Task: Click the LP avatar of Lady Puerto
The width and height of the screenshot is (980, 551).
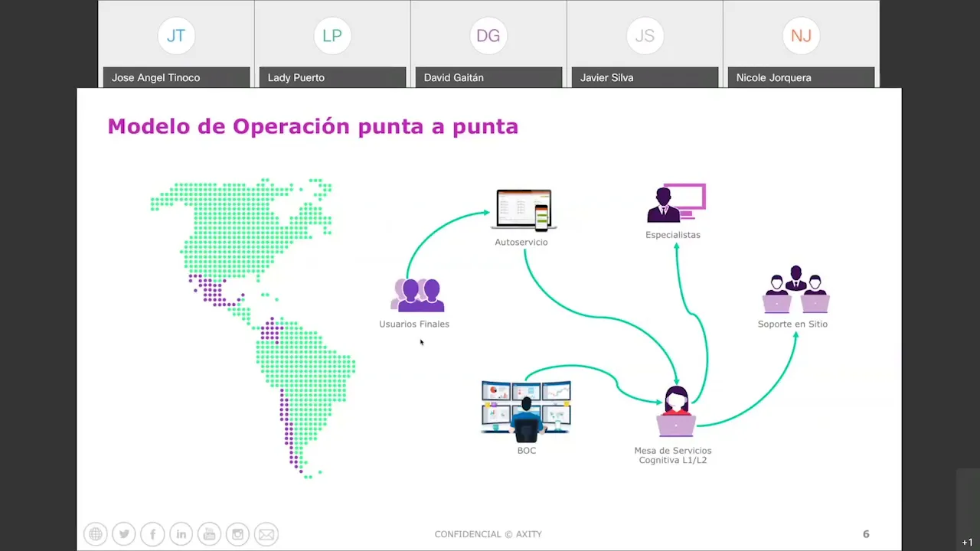Action: 332,36
